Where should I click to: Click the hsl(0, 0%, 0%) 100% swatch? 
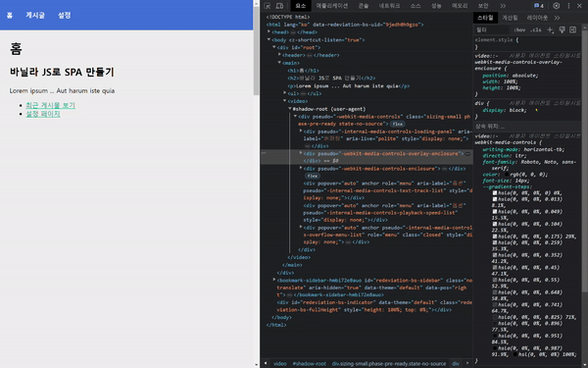click(516, 354)
